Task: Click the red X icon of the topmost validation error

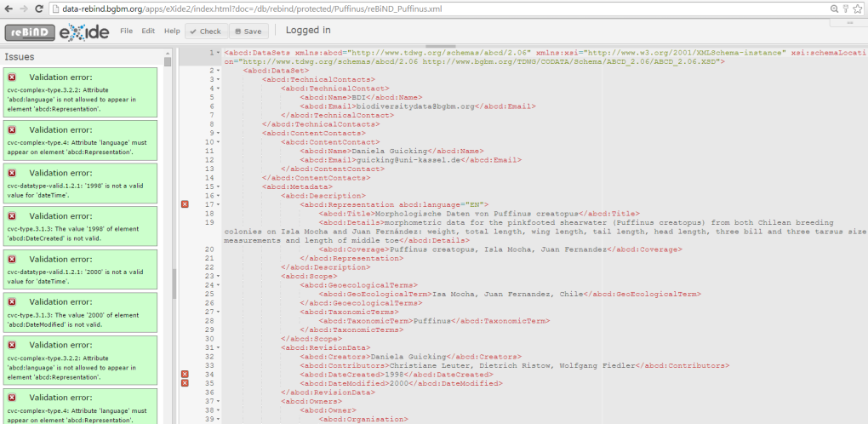Action: pyautogui.click(x=12, y=77)
